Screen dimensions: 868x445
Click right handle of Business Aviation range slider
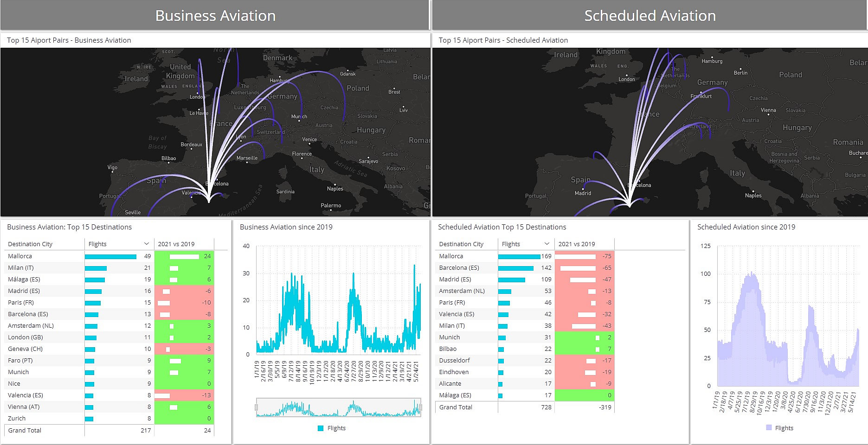pyautogui.click(x=420, y=407)
